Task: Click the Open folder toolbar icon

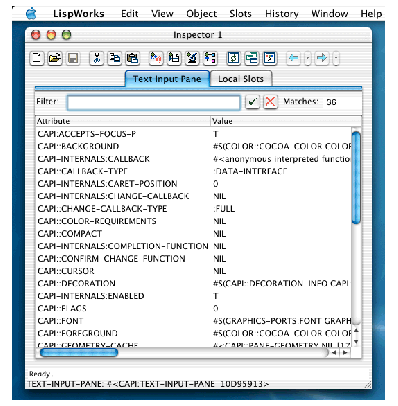Action: (x=55, y=58)
